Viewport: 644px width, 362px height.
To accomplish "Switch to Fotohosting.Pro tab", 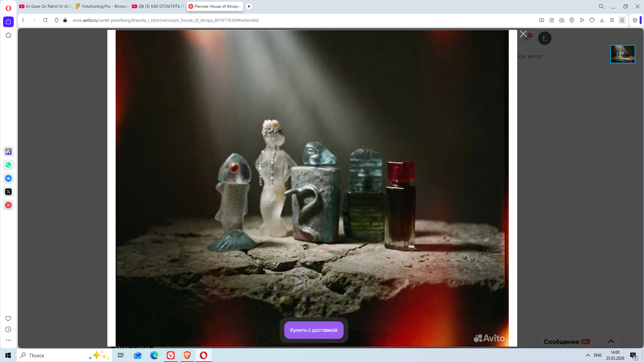I will tap(102, 6).
